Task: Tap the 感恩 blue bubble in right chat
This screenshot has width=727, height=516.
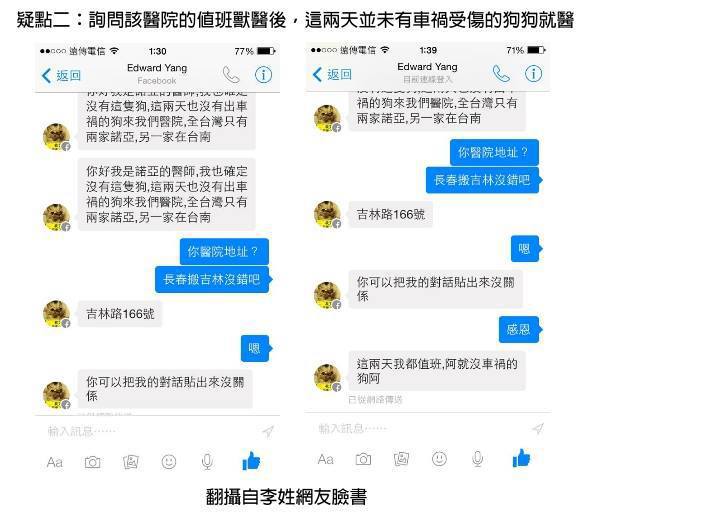Action: (519, 330)
